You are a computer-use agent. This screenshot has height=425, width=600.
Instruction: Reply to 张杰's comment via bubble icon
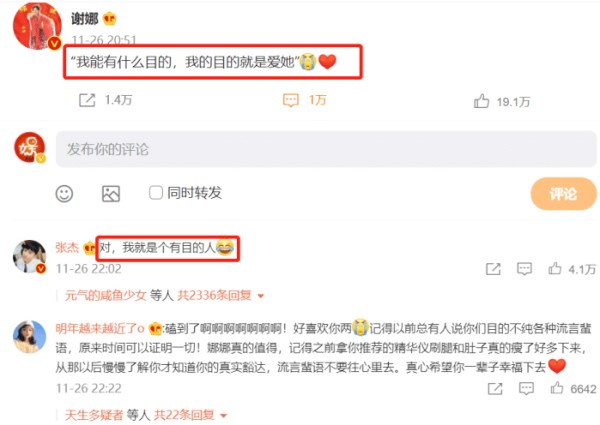tap(524, 269)
